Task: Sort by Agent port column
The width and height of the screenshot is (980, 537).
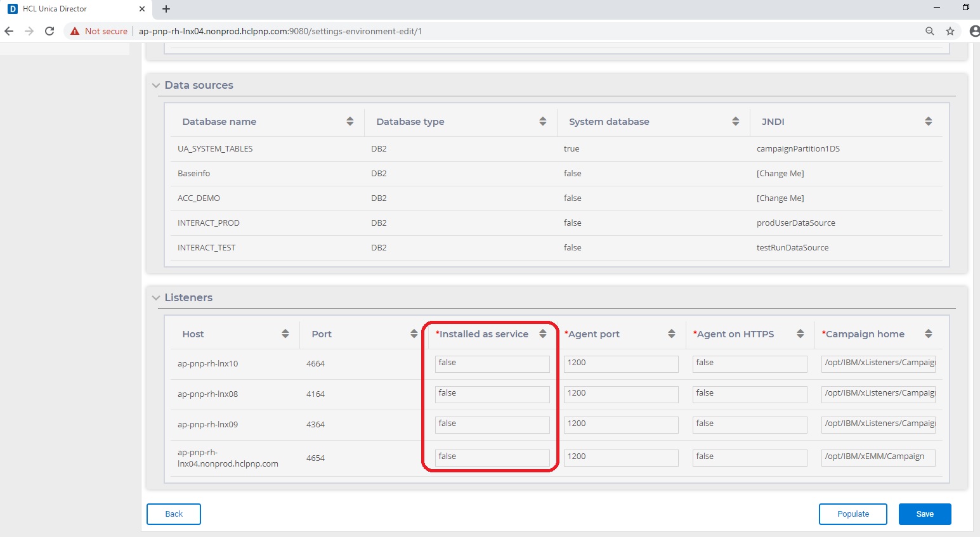Action: [x=671, y=333]
